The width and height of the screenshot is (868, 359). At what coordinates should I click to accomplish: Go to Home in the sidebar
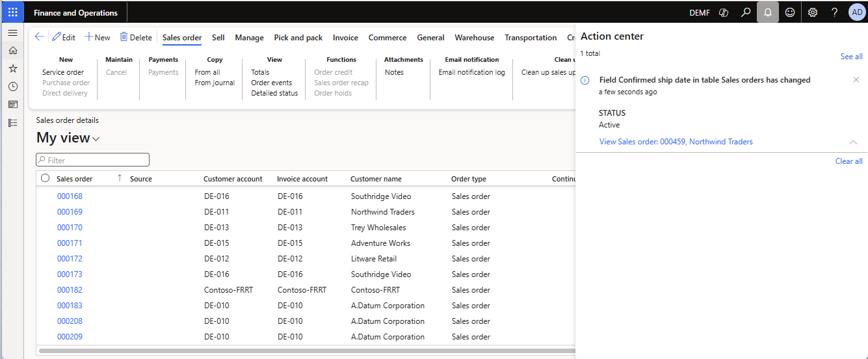click(12, 51)
